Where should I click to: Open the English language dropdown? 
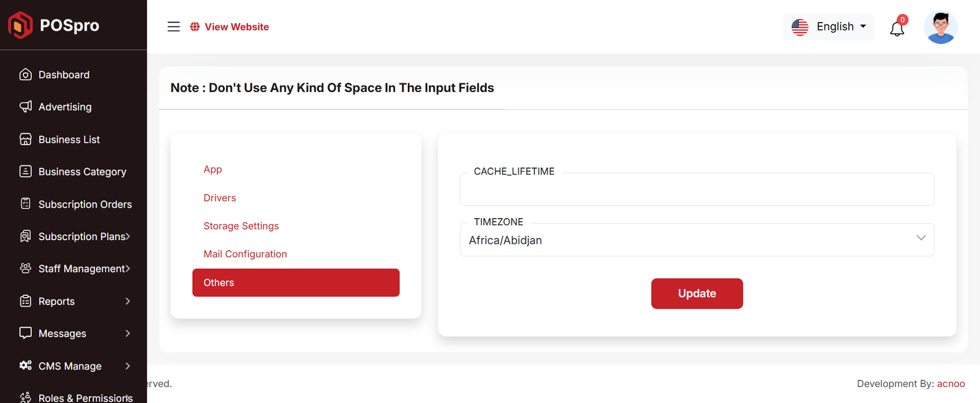tap(829, 27)
